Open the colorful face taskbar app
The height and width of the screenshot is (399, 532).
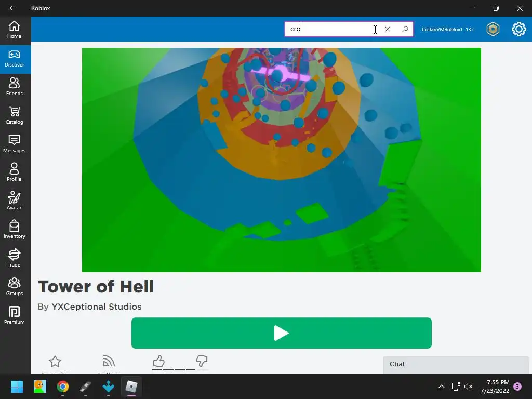[39, 387]
